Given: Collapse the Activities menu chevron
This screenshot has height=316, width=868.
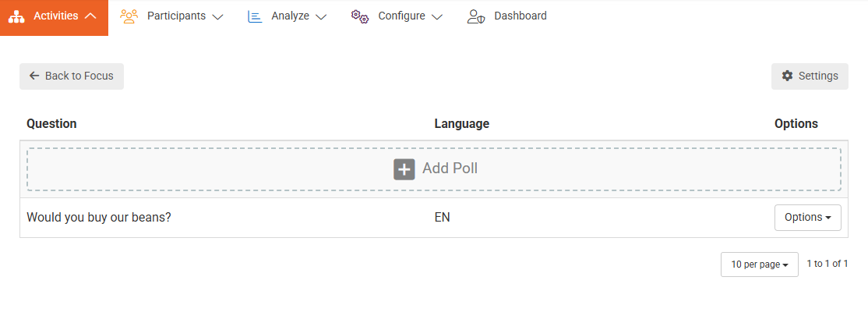Looking at the screenshot, I should 90,16.
